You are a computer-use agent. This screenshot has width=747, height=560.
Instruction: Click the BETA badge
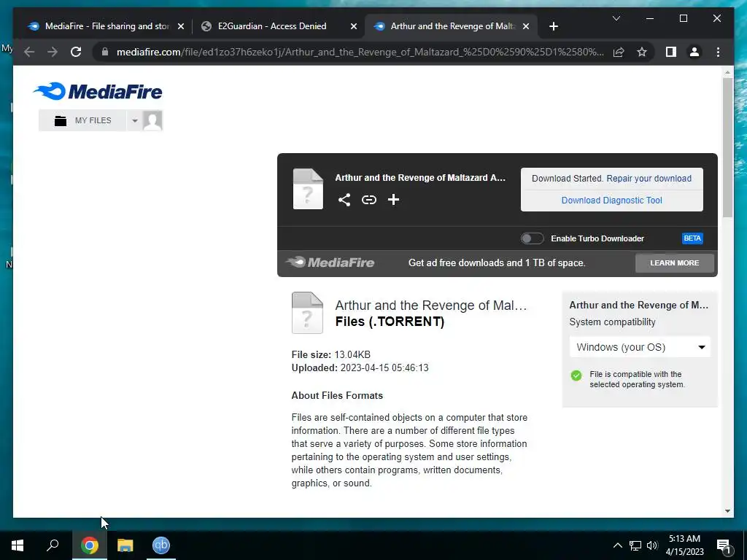(x=692, y=238)
